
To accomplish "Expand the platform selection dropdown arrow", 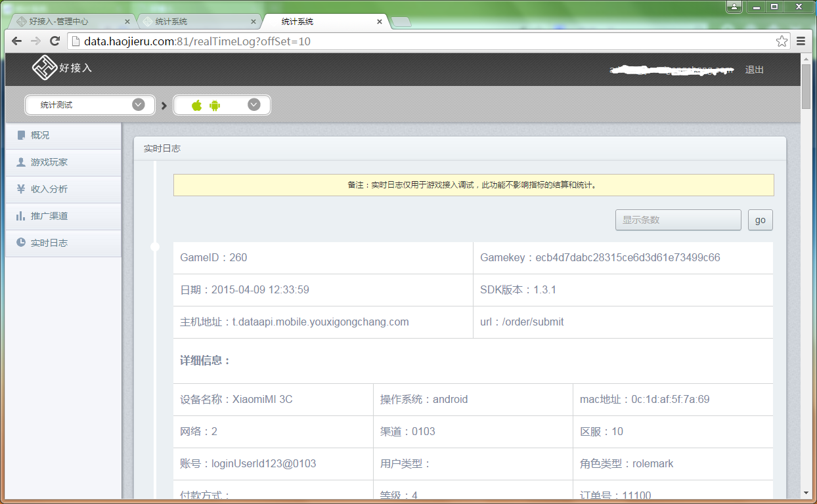I will 254,104.
